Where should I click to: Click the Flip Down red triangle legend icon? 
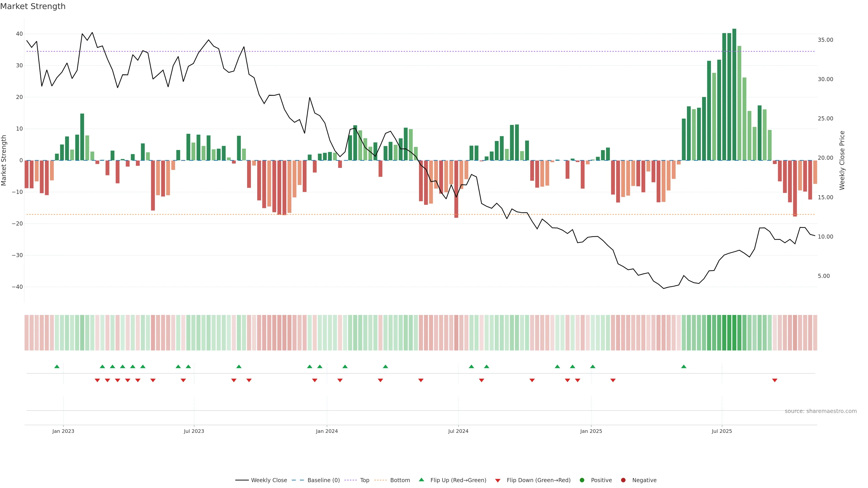tap(498, 480)
